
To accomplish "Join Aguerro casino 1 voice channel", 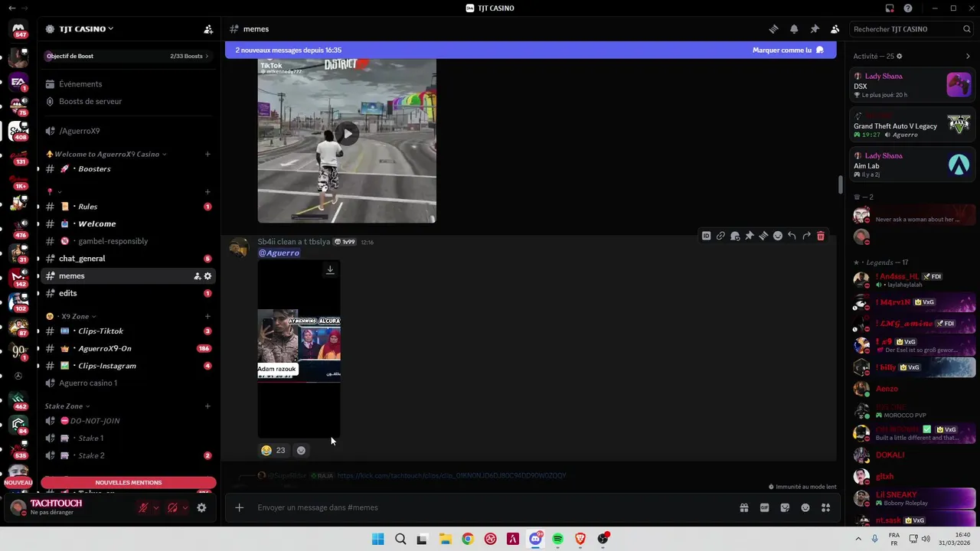I will click(x=127, y=383).
